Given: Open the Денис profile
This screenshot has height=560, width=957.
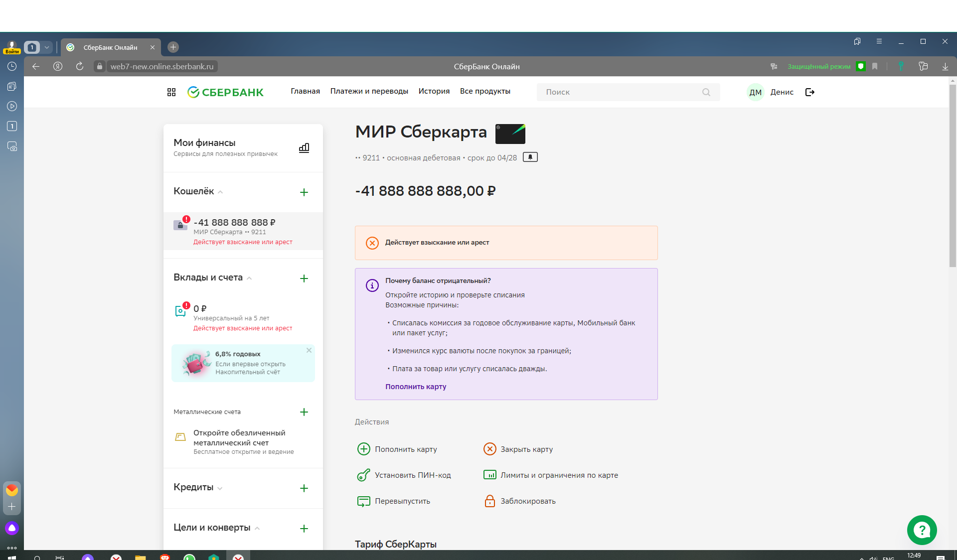Looking at the screenshot, I should point(771,92).
